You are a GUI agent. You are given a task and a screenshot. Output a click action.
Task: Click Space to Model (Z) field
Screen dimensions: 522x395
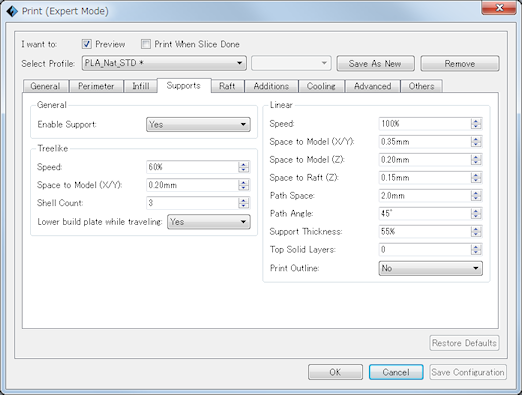(425, 160)
